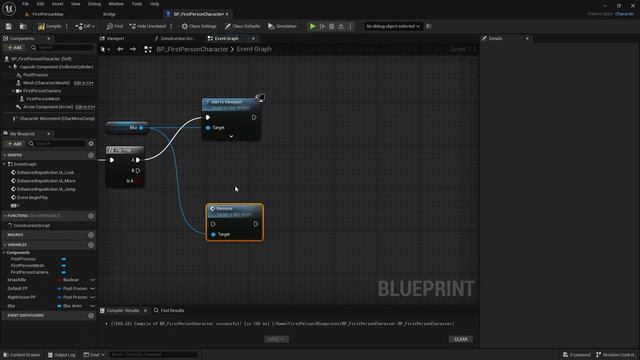Click Add in Components panel
The image size is (640, 360).
[15, 48]
